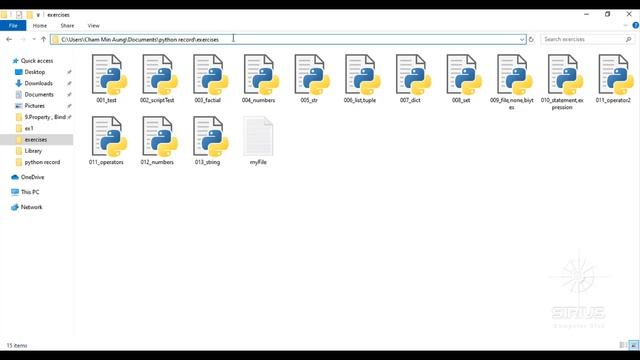Click the search magnifier icon
The width and height of the screenshot is (640, 360).
pyautogui.click(x=628, y=39)
